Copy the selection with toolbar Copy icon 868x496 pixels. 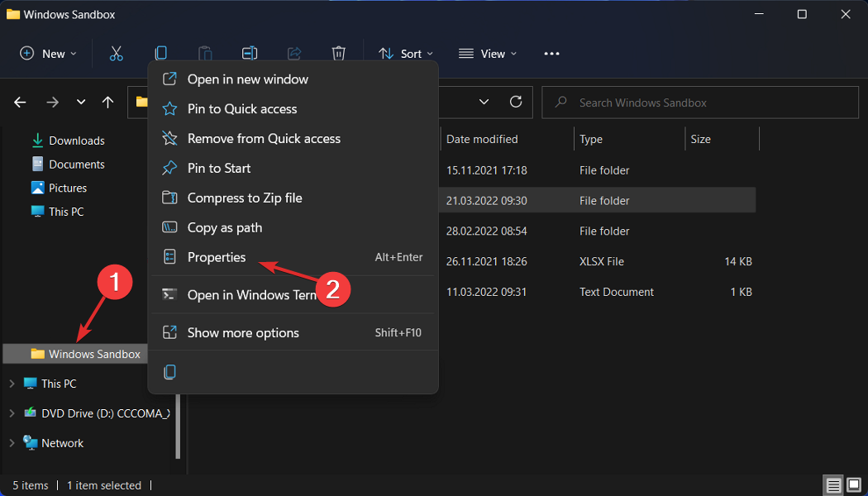point(160,53)
